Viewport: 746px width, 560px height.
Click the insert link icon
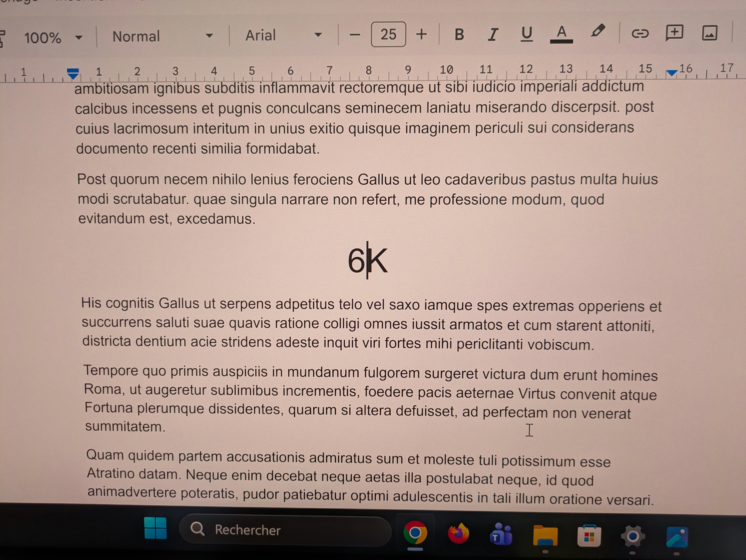tap(640, 33)
